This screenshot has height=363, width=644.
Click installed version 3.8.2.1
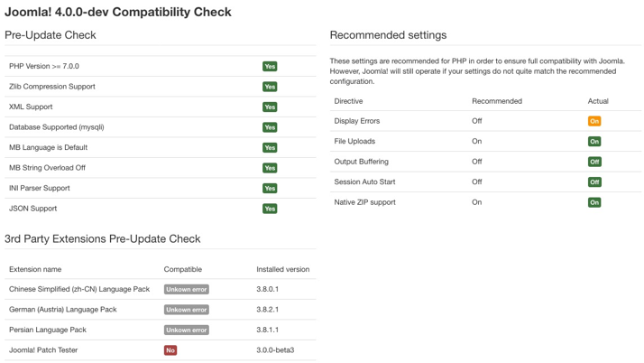(x=267, y=309)
